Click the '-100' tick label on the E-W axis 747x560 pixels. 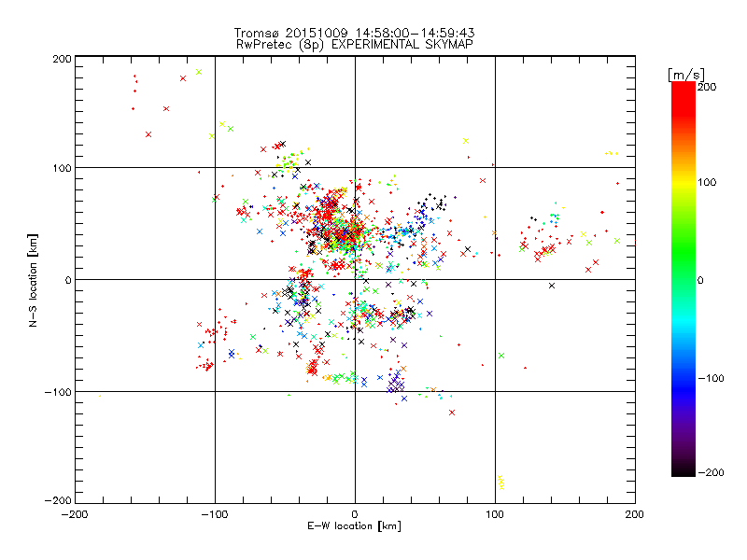pos(215,514)
